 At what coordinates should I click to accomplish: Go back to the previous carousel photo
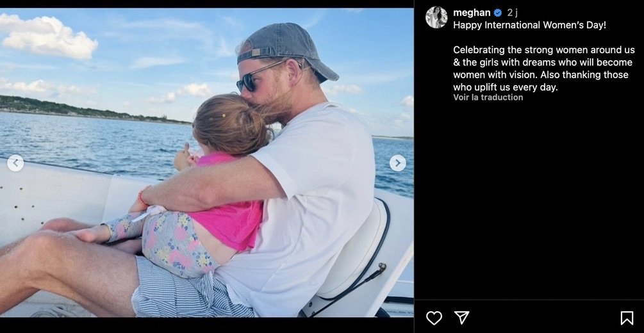tap(15, 163)
